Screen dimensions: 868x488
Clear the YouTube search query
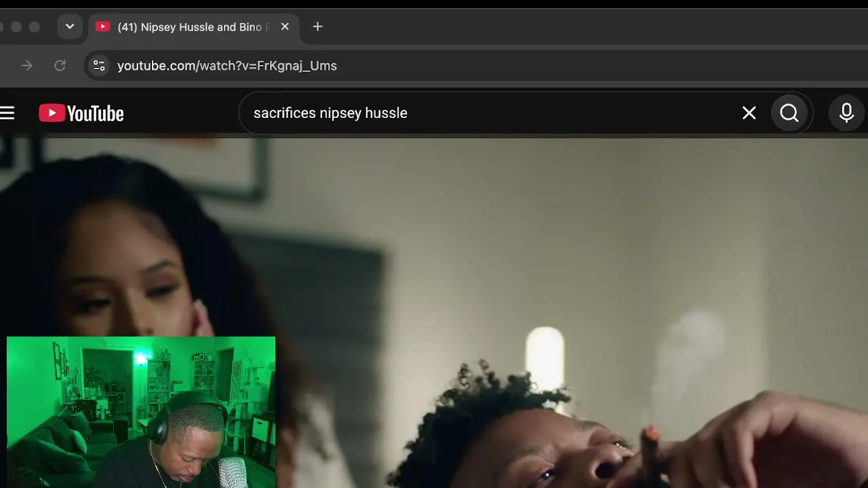point(749,113)
